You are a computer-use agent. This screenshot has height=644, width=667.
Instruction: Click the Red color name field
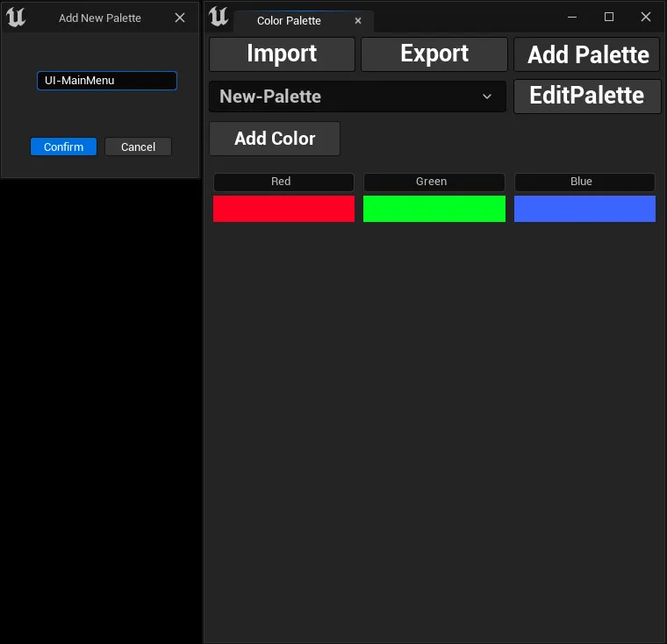[x=283, y=182]
